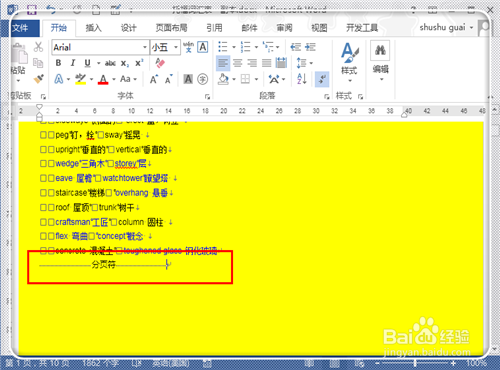
Task: Click the bullets list icon
Action: 223,47
